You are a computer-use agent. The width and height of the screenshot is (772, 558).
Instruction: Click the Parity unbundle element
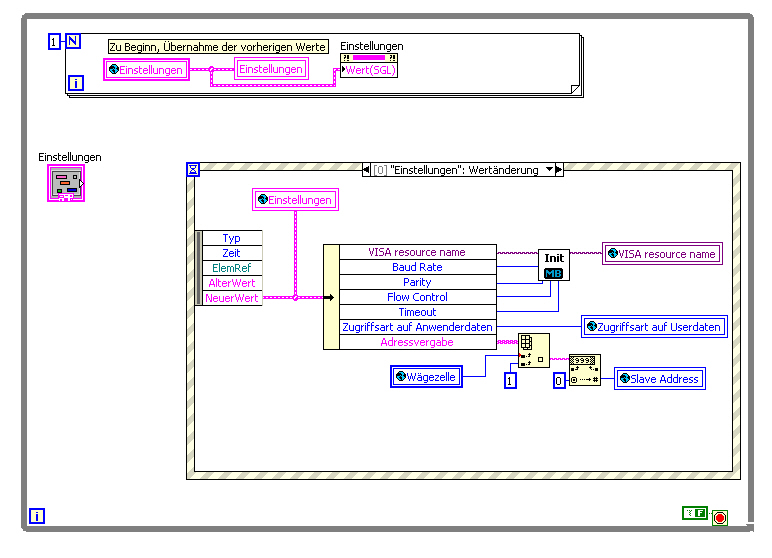click(x=418, y=282)
